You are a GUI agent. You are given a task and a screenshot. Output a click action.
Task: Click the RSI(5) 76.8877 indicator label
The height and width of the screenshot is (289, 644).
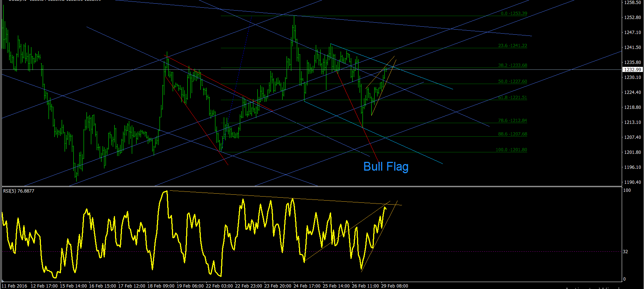(19, 191)
